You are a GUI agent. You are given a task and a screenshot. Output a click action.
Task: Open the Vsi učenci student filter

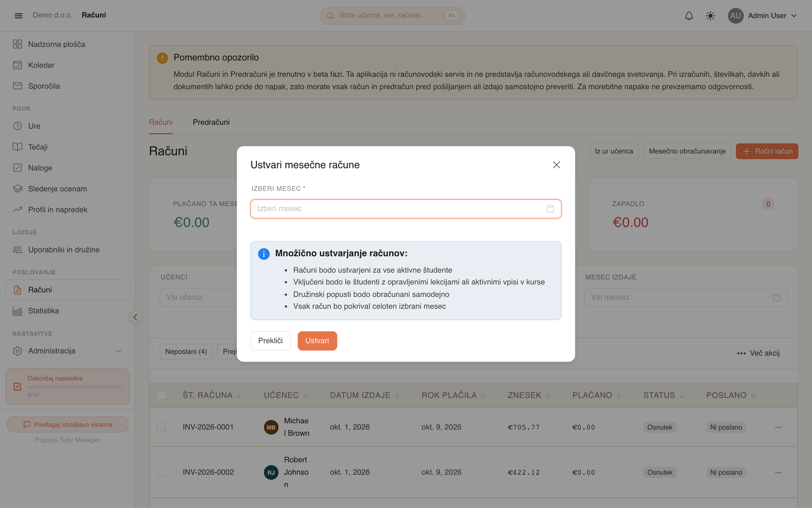(x=198, y=297)
